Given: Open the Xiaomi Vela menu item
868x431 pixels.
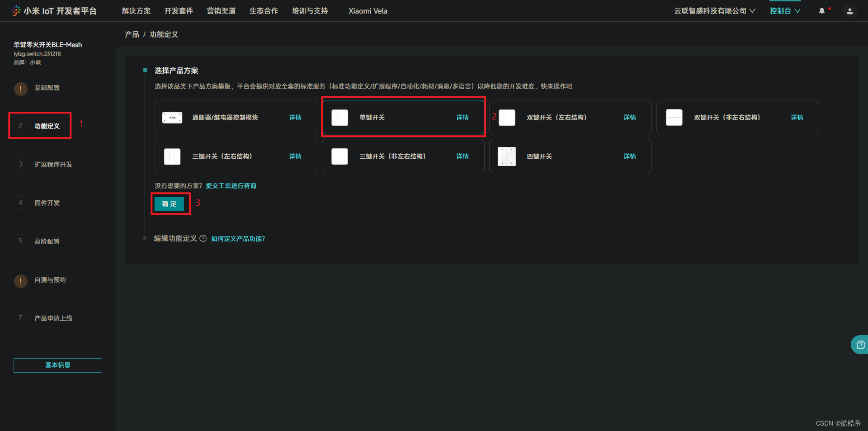Looking at the screenshot, I should tap(368, 11).
